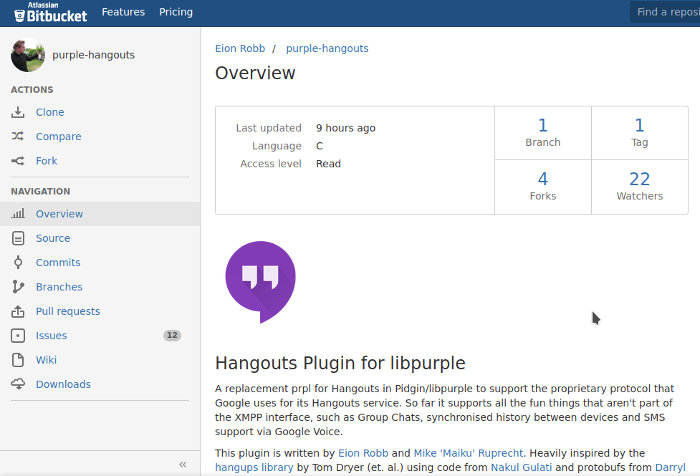Click the Wiki page icon

(18, 359)
